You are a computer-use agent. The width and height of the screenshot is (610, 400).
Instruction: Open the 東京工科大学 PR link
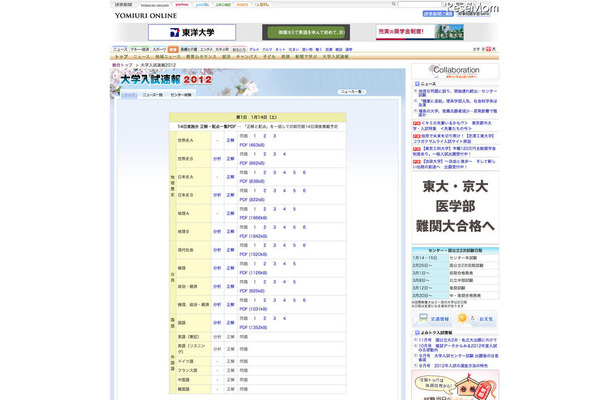(x=456, y=151)
